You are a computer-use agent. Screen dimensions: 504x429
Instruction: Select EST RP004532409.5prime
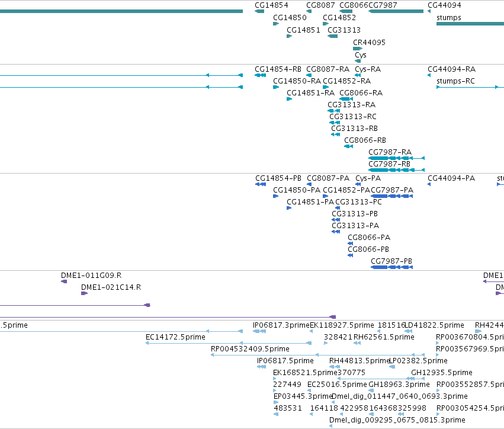coord(250,349)
